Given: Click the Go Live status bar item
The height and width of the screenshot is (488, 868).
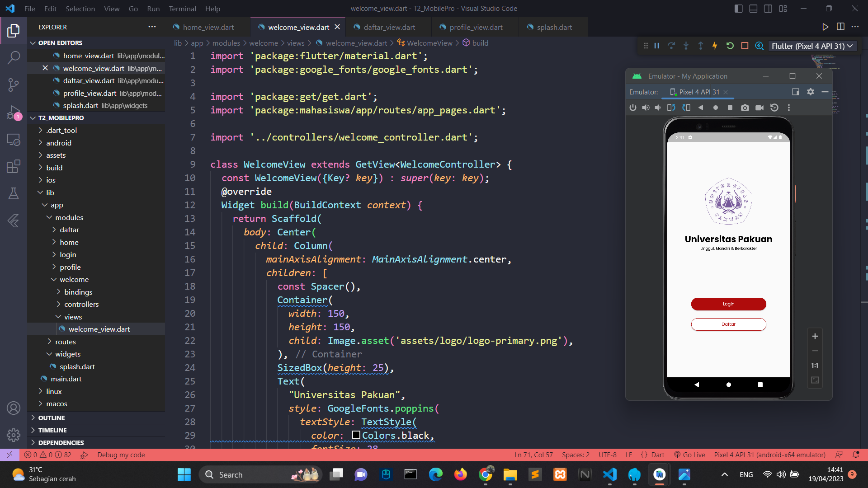Looking at the screenshot, I should [689, 455].
